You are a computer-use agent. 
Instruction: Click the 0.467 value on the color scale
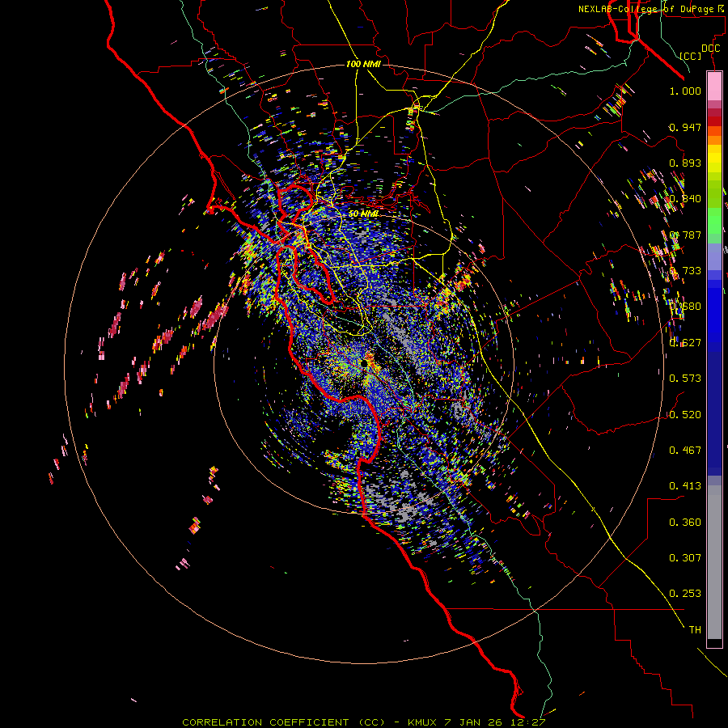[685, 451]
